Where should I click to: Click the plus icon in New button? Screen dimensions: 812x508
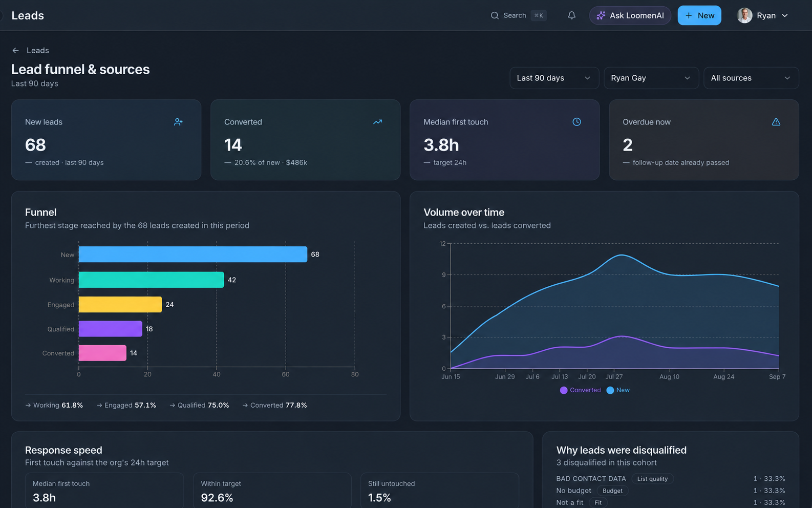(689, 15)
